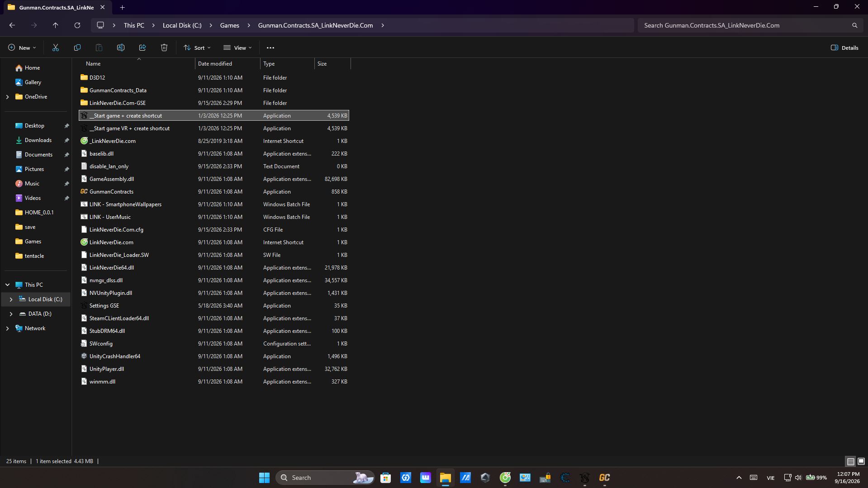This screenshot has width=868, height=488.
Task: Click the File Explorer taskbar icon
Action: pos(445,478)
